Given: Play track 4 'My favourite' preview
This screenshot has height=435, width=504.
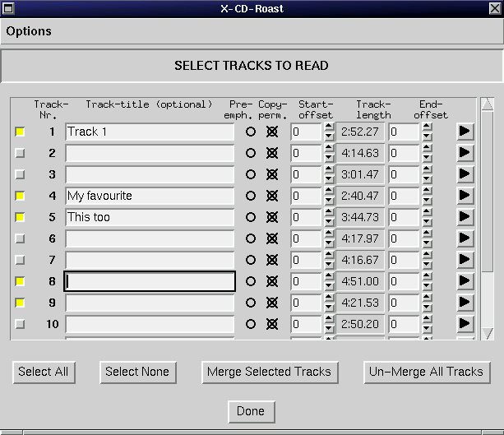Looking at the screenshot, I should pyautogui.click(x=465, y=196).
